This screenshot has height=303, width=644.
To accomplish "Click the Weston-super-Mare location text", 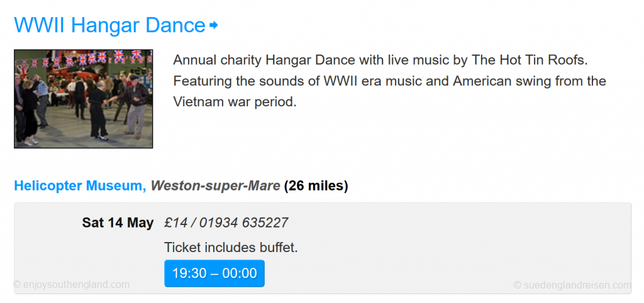I will [x=215, y=185].
